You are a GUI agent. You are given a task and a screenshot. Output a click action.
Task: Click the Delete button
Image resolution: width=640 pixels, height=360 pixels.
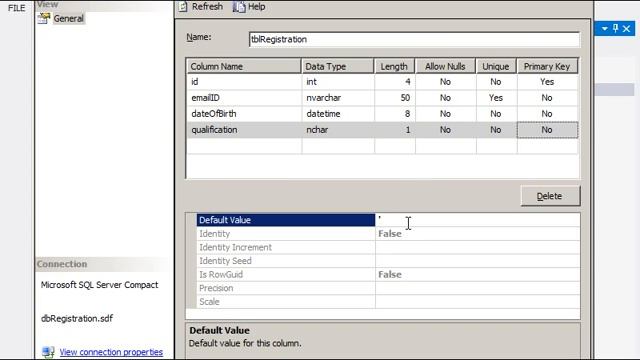[550, 196]
